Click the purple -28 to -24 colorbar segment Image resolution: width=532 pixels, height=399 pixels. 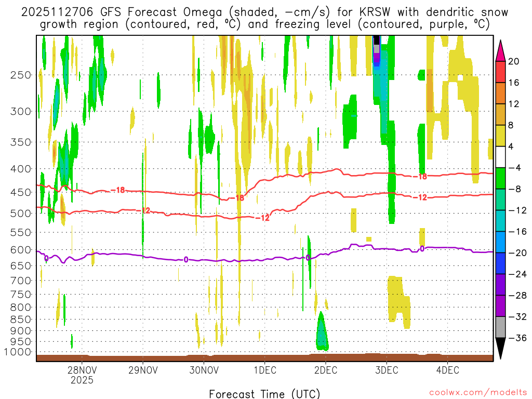[x=500, y=285]
